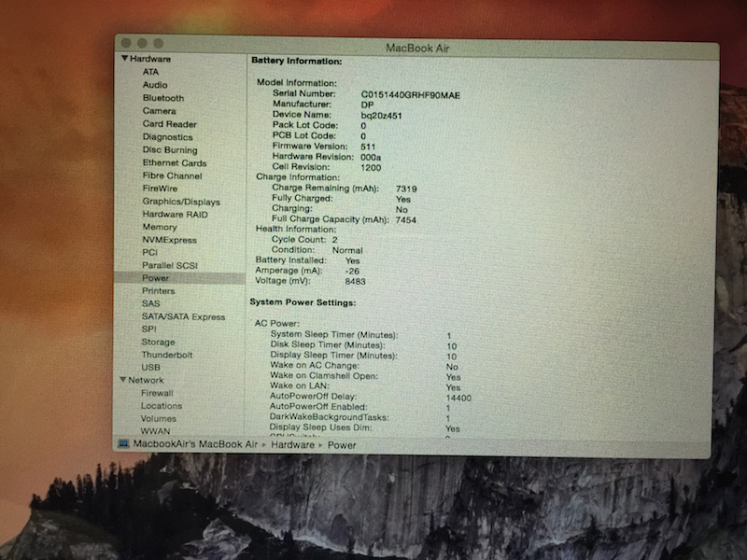
Task: Collapse the Hardware section triangle
Action: [124, 59]
